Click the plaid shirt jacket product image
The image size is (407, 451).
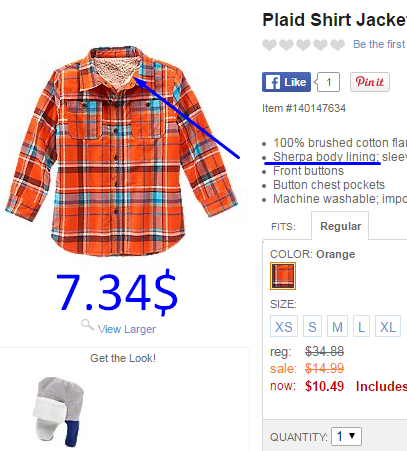(122, 151)
